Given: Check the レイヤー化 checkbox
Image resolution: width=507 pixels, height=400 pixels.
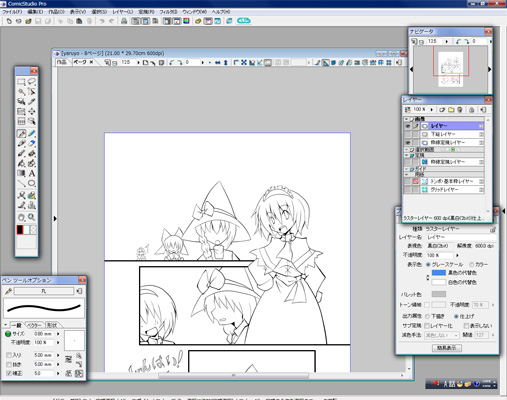Looking at the screenshot, I should point(427,326).
